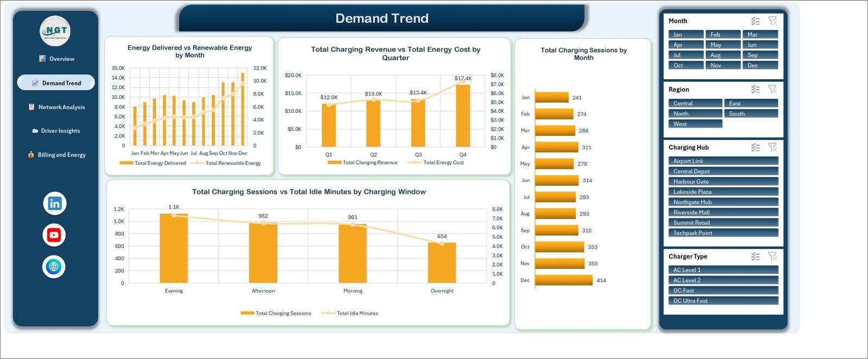Screen dimensions: 868x359
Task: Click the Overnight bar labeled 654
Action: 442,263
